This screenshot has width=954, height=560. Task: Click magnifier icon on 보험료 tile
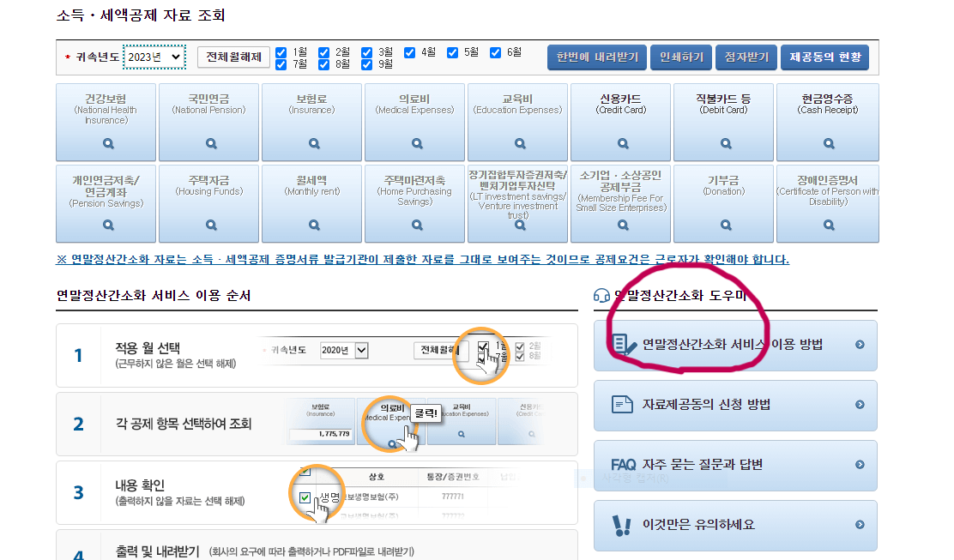click(x=314, y=143)
